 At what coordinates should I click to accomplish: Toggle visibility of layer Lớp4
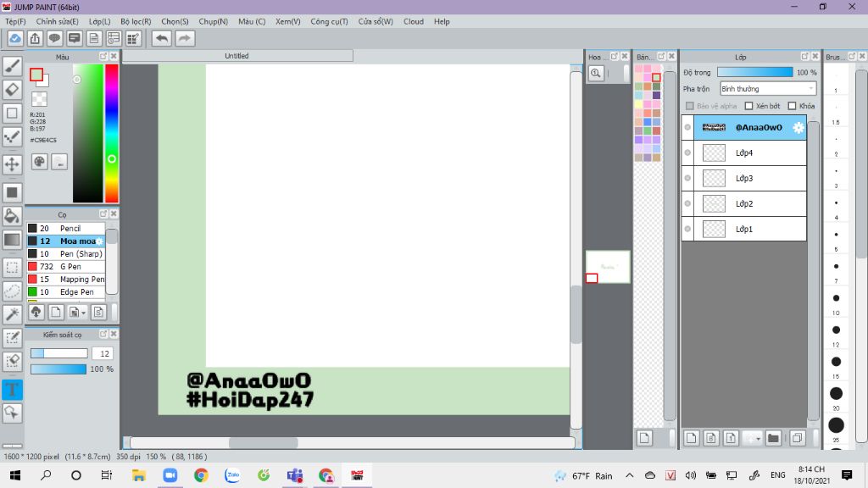687,152
